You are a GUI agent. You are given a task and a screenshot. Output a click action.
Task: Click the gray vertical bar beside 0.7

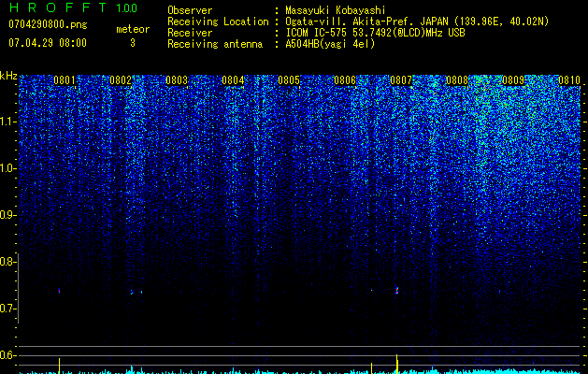click(18, 288)
